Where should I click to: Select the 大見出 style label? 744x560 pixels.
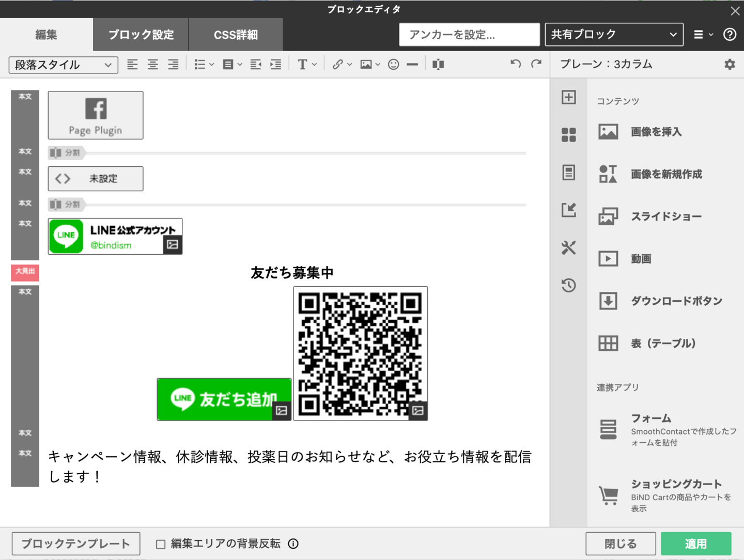[x=25, y=272]
